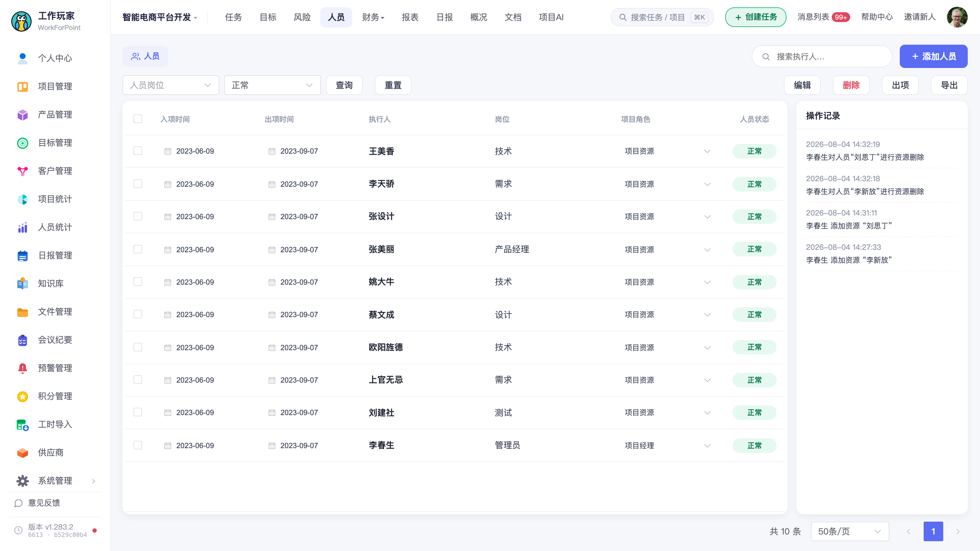Switch to the 报表 tab
The height and width of the screenshot is (551, 980).
tap(410, 17)
